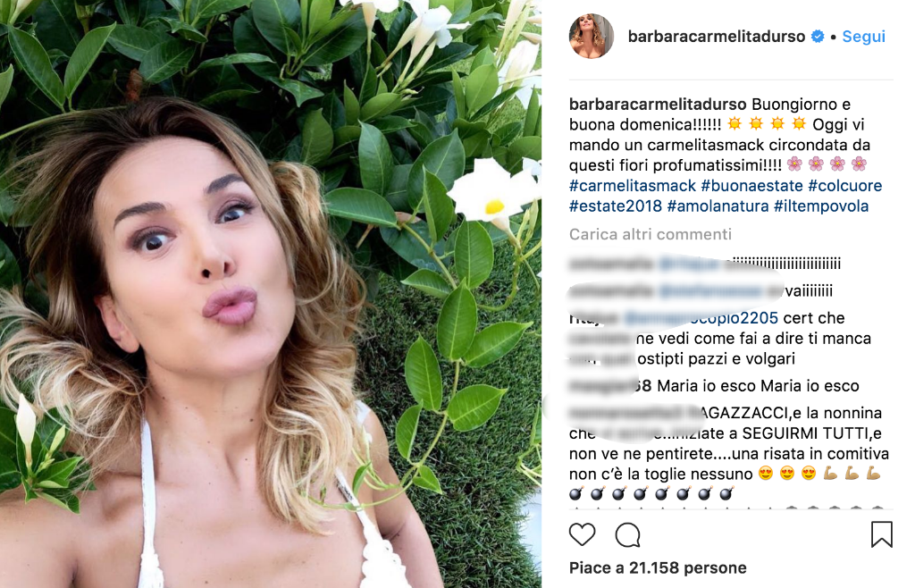Screen dimensions: 915x588
Task: View likes list Piace a 21.158 persone
Action: coord(658,568)
